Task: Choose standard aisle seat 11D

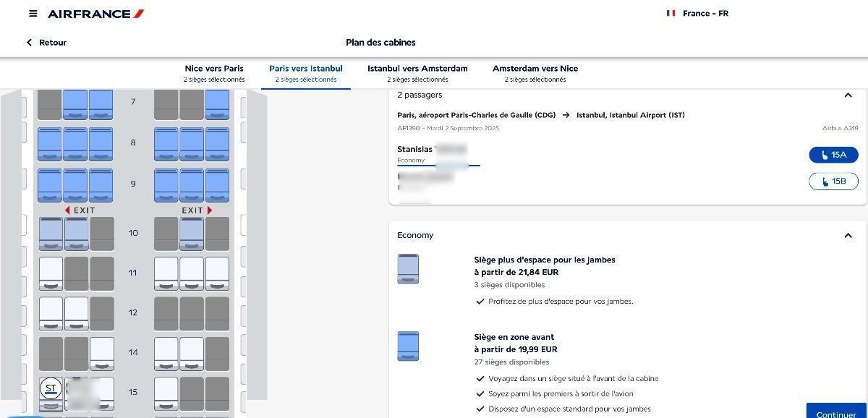Action: coord(166,273)
